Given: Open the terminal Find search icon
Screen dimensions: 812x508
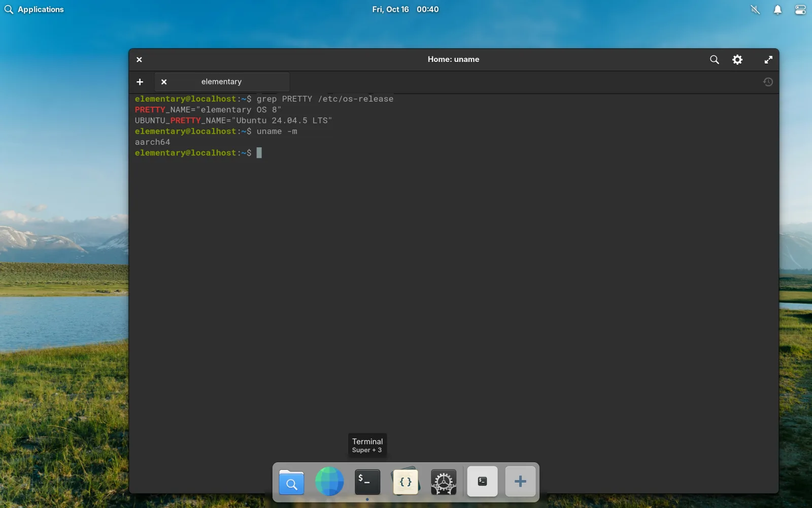Looking at the screenshot, I should click(714, 59).
